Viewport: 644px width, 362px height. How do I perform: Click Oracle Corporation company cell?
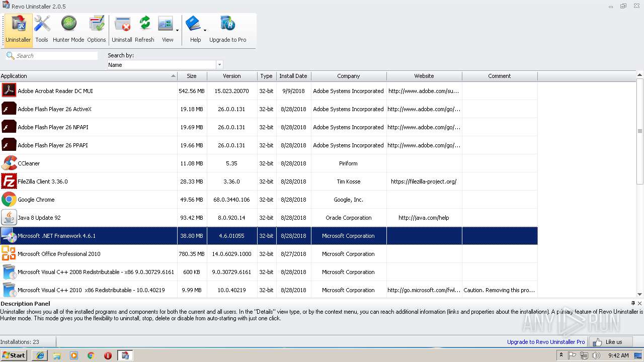[x=349, y=218]
